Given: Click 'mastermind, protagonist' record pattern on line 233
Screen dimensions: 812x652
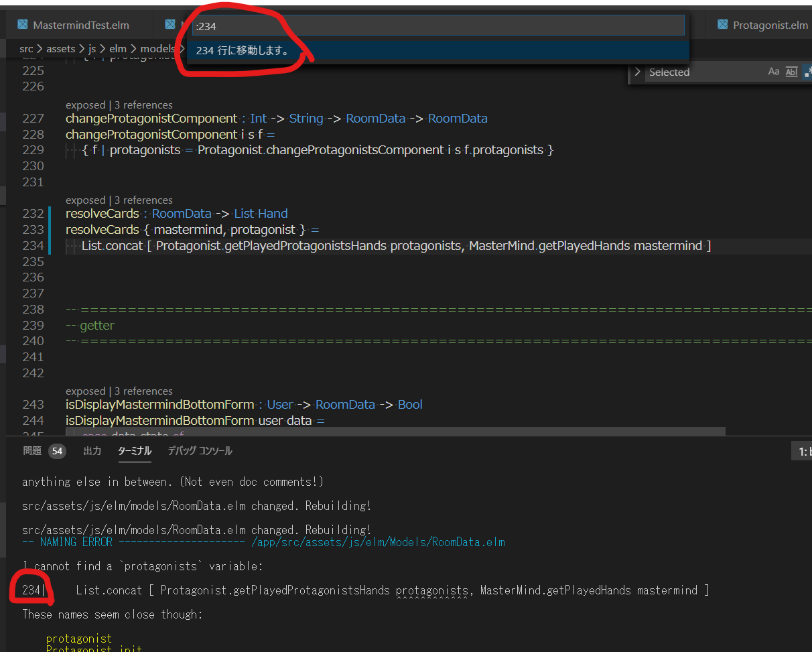Looking at the screenshot, I should pos(224,230).
